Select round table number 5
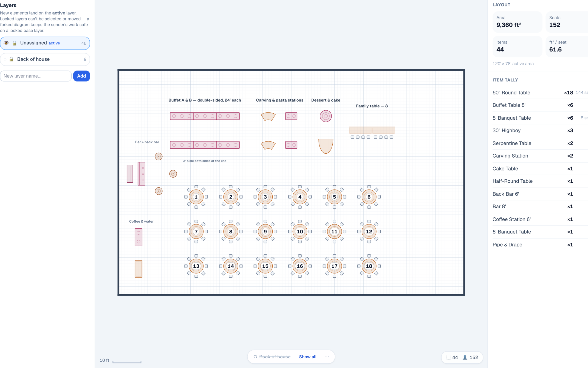Image resolution: width=588 pixels, height=368 pixels. click(x=334, y=197)
